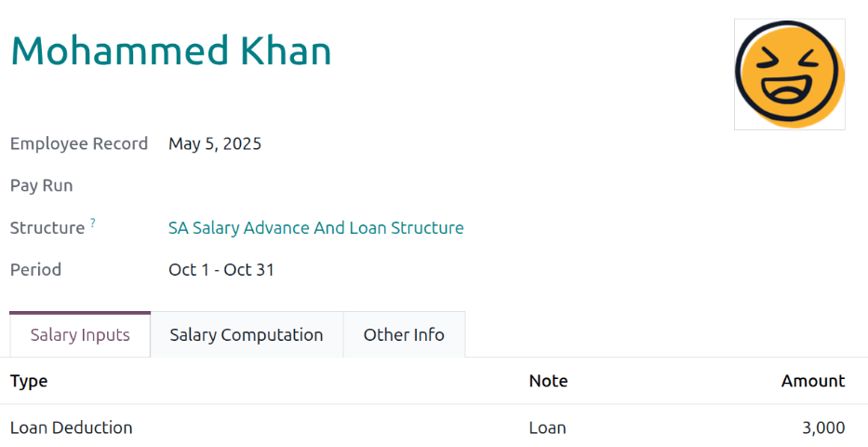Open SA Salary Advance And Loan Structure link
Viewport: 868px width, 447px height.
coord(316,227)
